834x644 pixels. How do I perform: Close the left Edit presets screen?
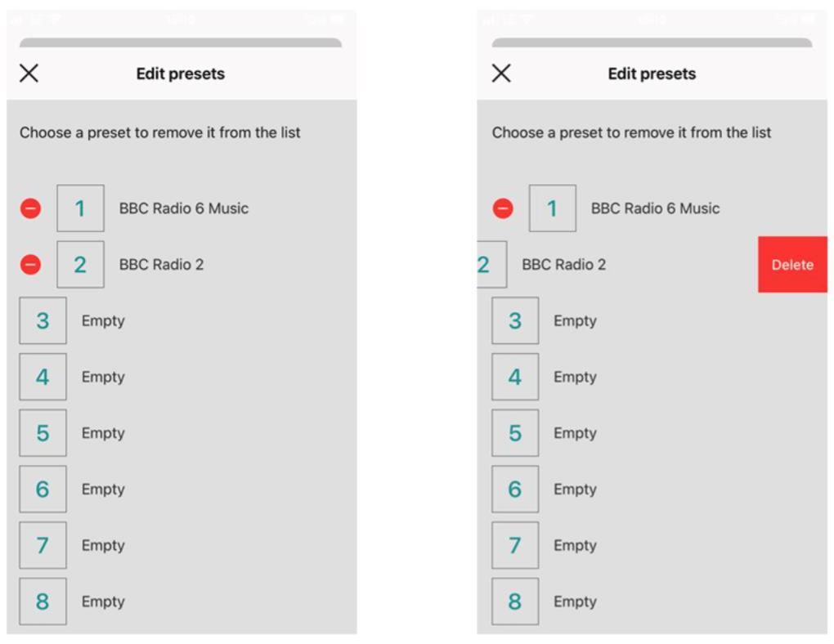29,74
